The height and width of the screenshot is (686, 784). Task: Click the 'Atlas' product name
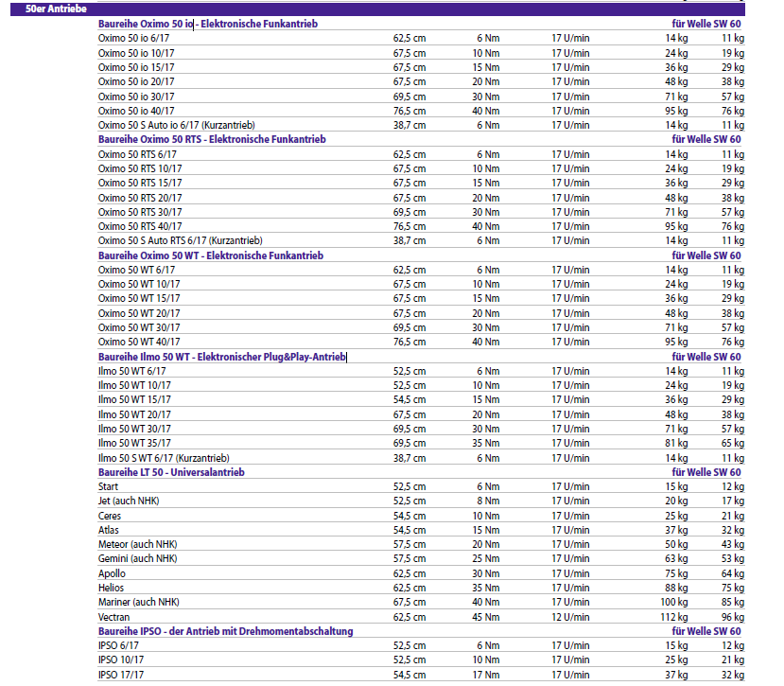click(109, 530)
